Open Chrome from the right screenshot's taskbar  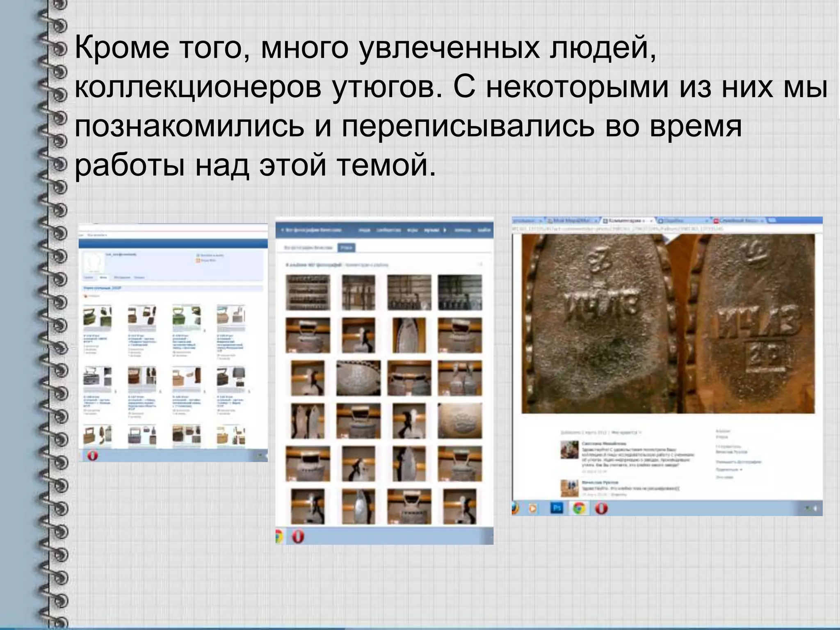point(579,509)
